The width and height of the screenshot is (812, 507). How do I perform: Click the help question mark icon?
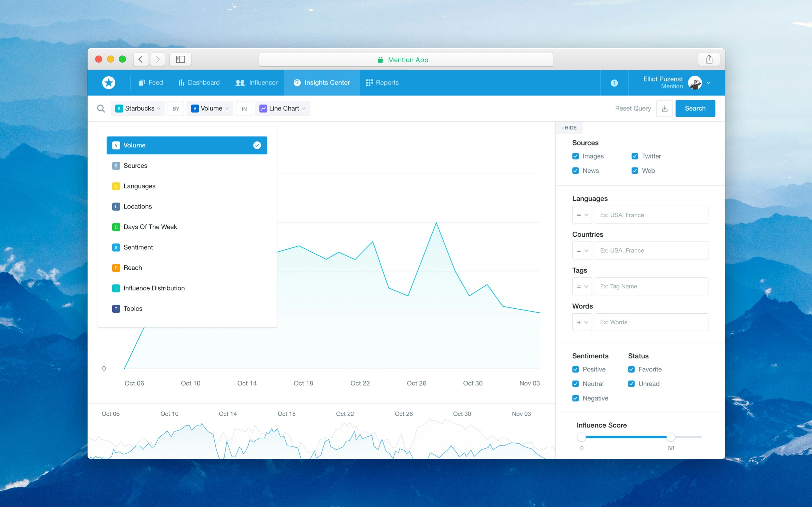tap(614, 82)
